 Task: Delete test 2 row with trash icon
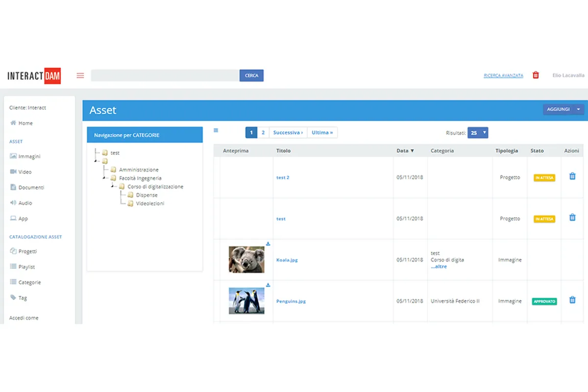click(x=572, y=176)
